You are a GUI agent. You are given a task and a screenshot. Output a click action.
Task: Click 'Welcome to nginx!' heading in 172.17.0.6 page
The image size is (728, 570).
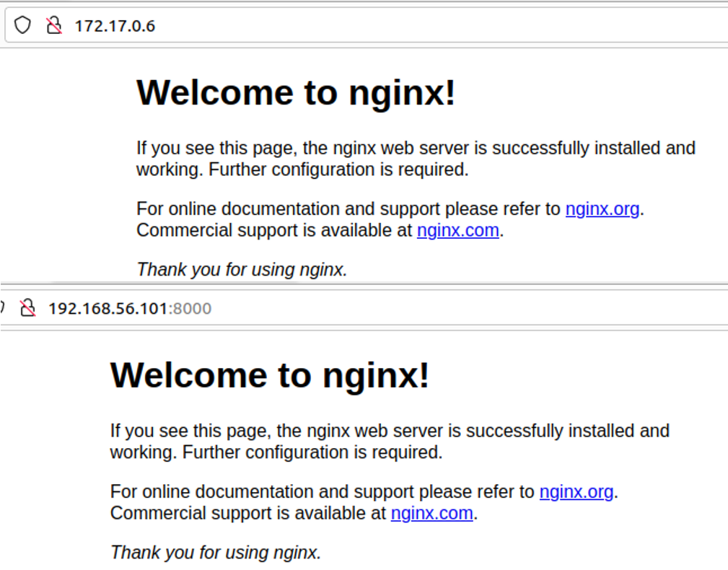[296, 93]
